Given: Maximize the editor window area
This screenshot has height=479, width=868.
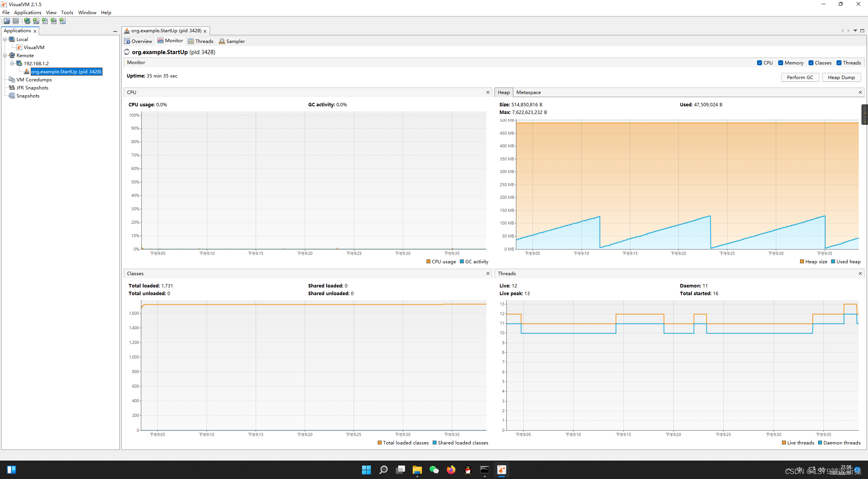Looking at the screenshot, I should pos(862,31).
